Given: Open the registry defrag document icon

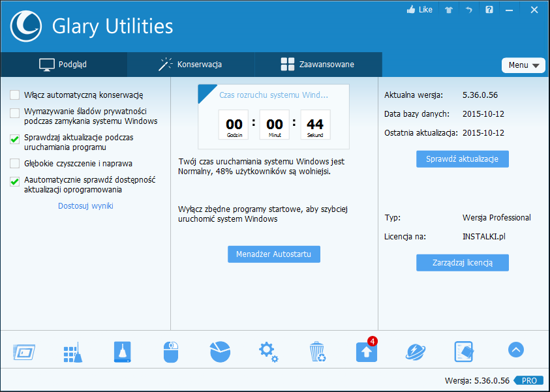Looking at the screenshot, I should (464, 351).
